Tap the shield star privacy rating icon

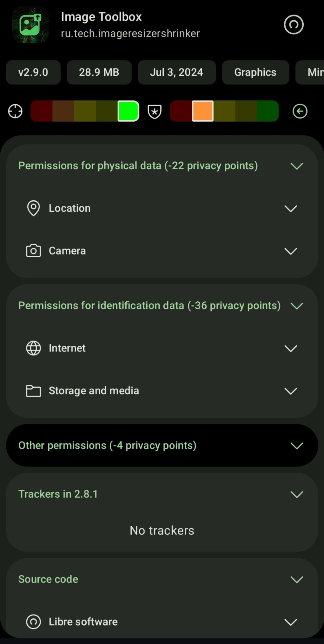(155, 112)
